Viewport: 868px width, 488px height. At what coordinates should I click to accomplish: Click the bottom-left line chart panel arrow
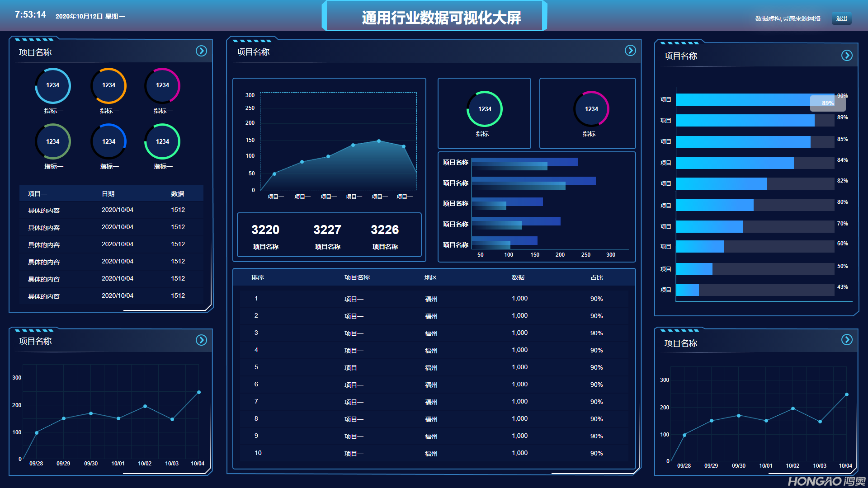[201, 340]
